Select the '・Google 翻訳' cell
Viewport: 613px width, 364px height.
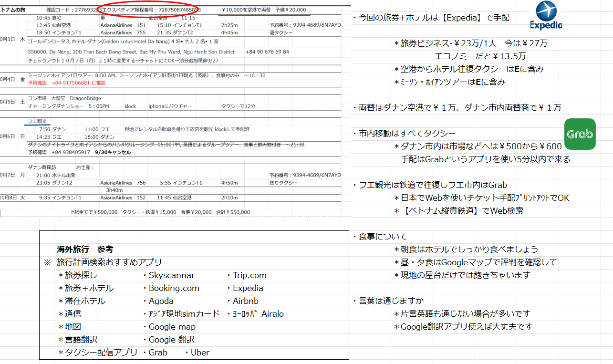(168, 340)
